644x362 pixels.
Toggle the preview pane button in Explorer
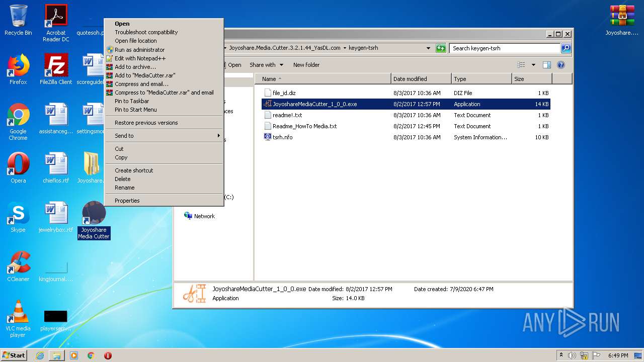click(547, 65)
